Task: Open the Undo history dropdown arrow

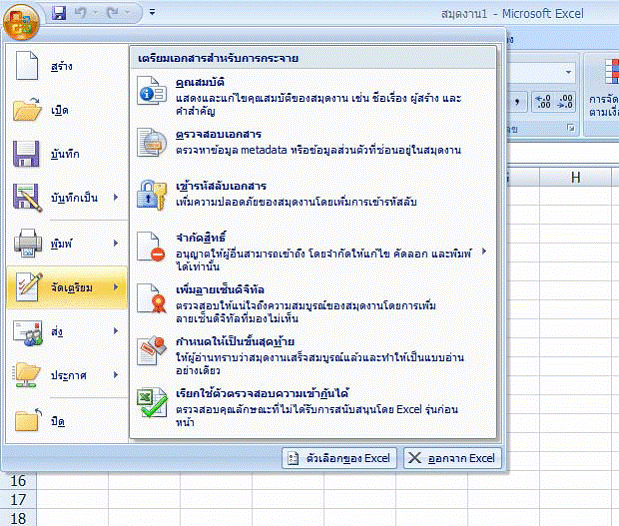Action: (95, 13)
